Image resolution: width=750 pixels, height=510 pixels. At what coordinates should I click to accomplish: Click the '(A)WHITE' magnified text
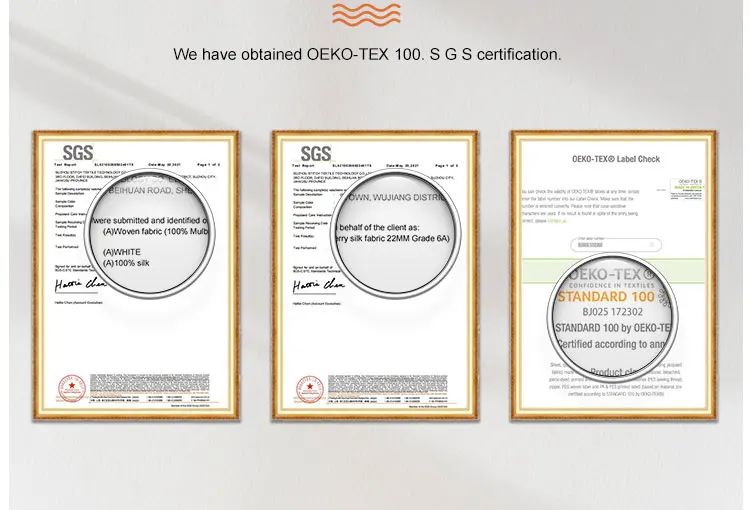122,252
